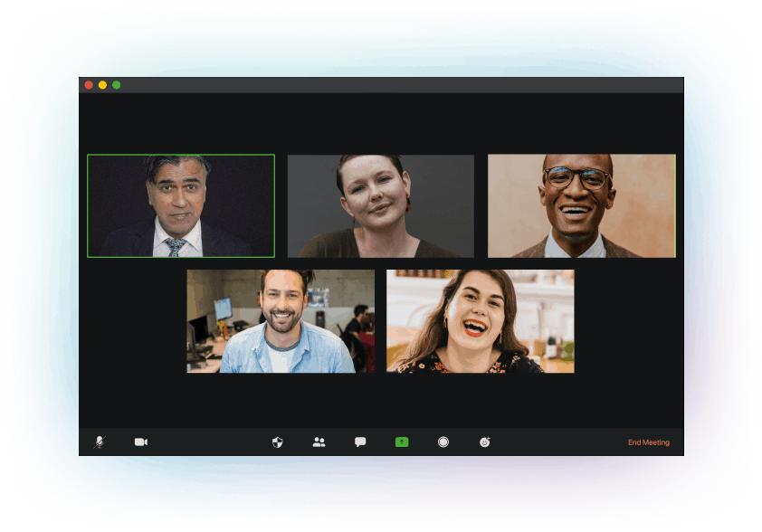Click the green Share Screen icon

[402, 442]
